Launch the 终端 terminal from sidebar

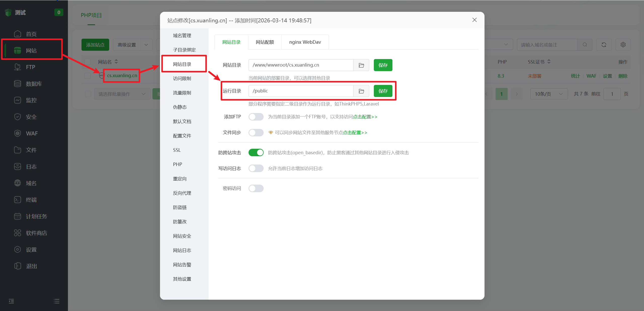(31, 200)
